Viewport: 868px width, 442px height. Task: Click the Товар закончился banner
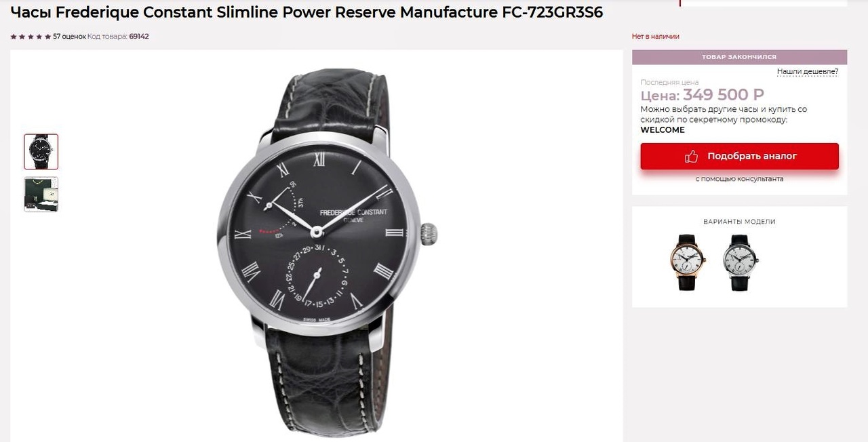(739, 57)
